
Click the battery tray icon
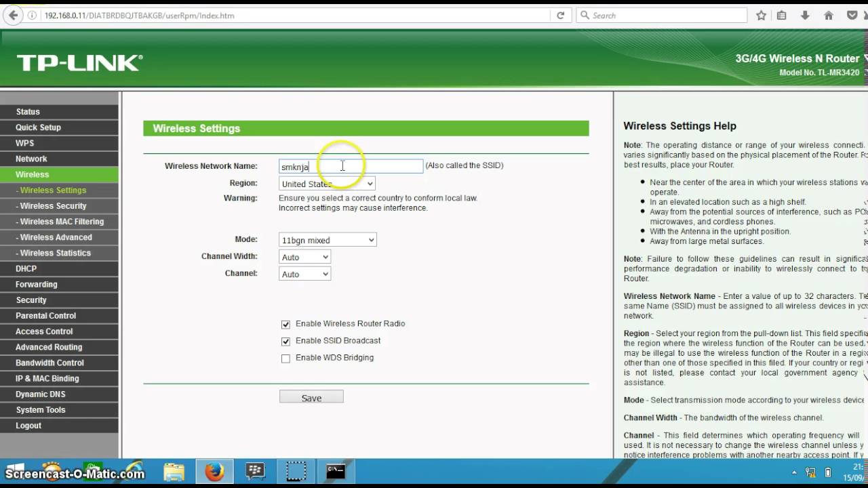[828, 472]
